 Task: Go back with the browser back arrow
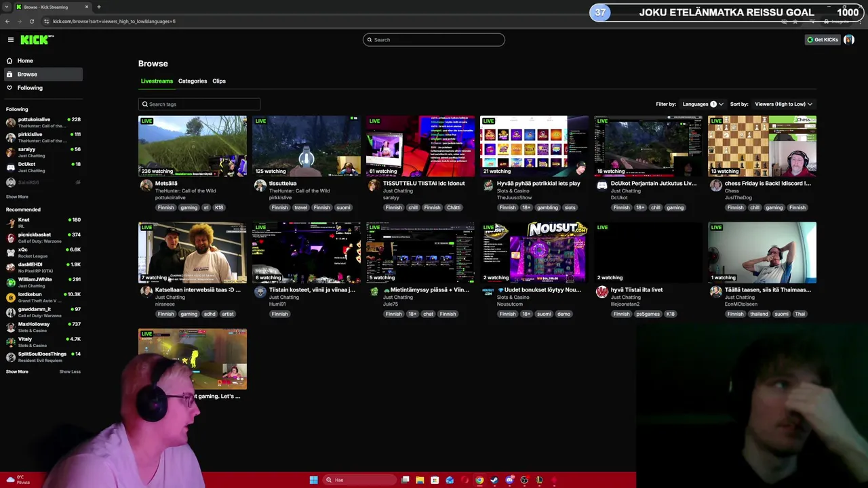pyautogui.click(x=7, y=21)
